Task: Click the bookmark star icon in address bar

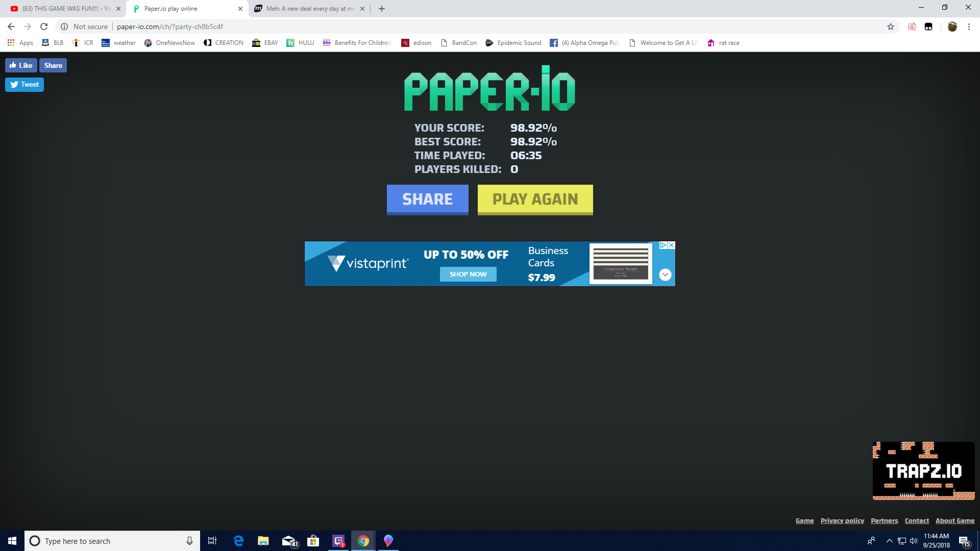Action: (891, 27)
